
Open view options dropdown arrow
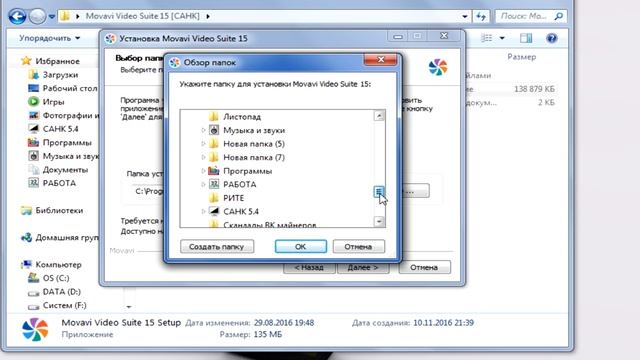pos(502,38)
